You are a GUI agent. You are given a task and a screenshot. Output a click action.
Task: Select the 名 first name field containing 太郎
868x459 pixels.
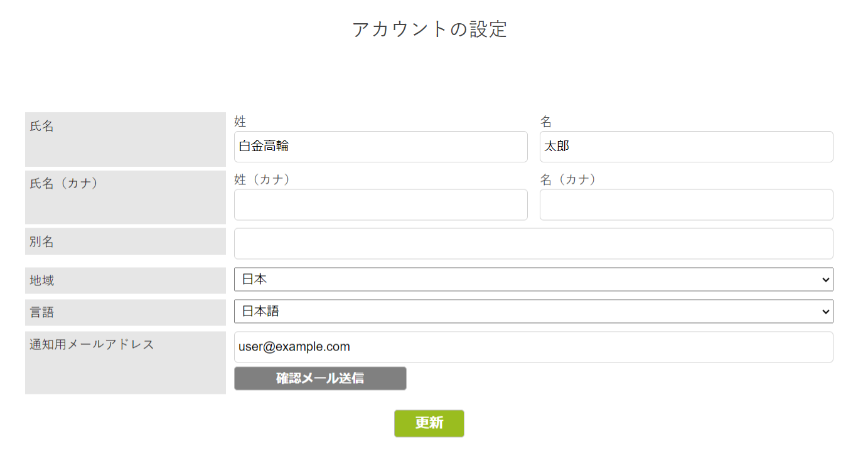pyautogui.click(x=686, y=147)
